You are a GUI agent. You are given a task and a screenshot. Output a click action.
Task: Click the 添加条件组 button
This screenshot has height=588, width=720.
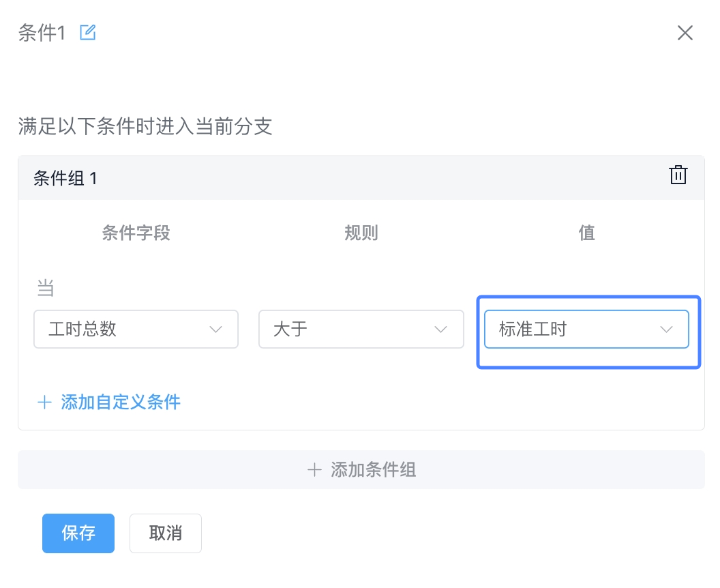tap(361, 469)
